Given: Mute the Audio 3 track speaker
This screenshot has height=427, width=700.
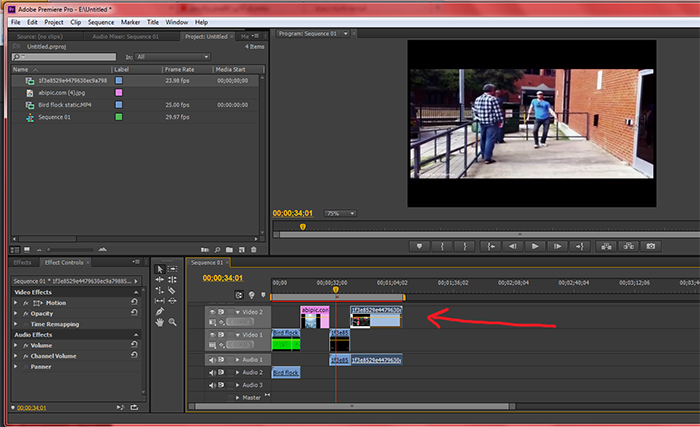Looking at the screenshot, I should (x=212, y=385).
